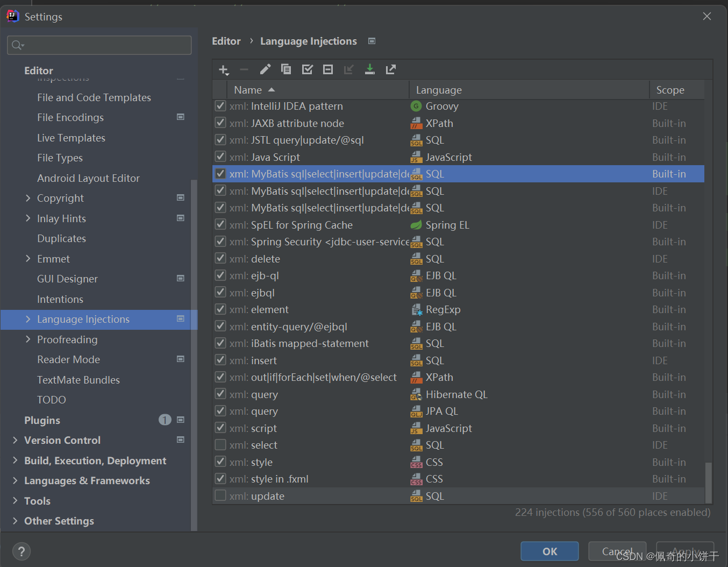Click the RegExp icon in element row
This screenshot has height=567, width=728.
point(416,309)
